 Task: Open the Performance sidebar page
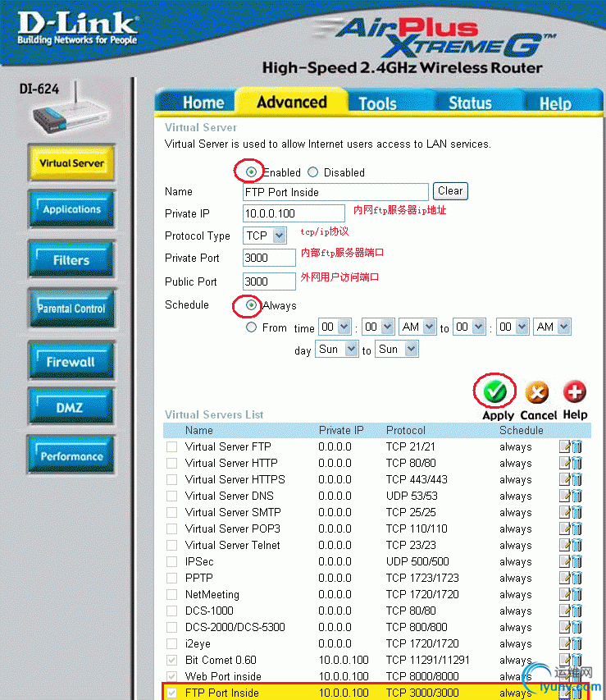click(71, 455)
